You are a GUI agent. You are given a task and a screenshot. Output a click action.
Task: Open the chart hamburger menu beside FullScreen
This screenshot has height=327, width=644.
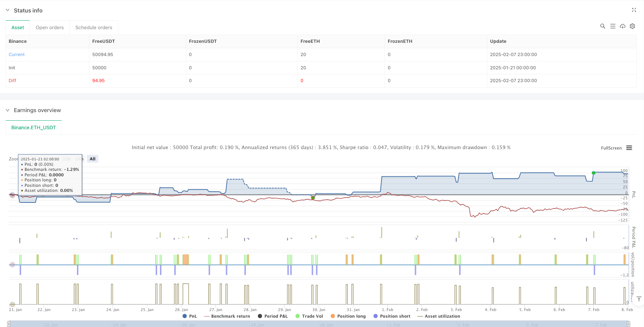pyautogui.click(x=629, y=148)
